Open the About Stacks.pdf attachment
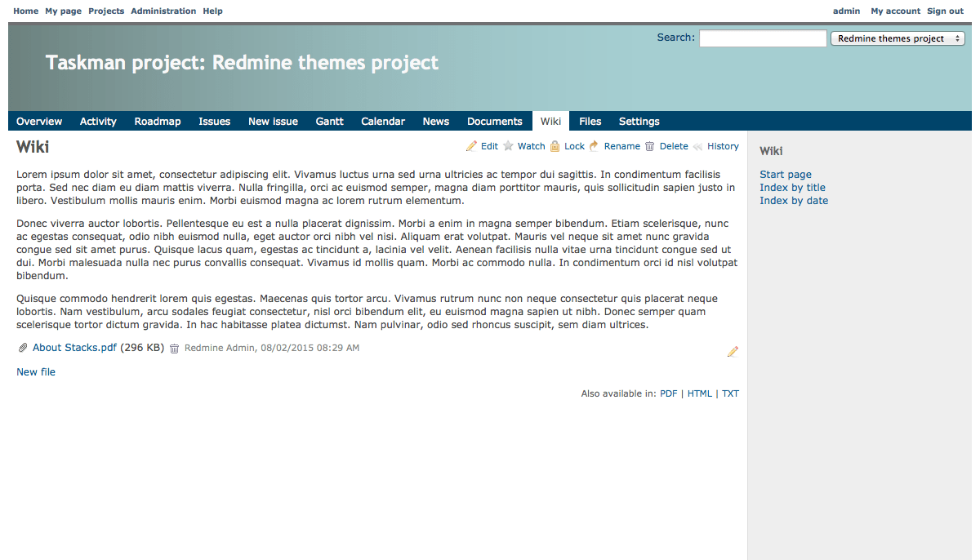980x560 pixels. [x=74, y=348]
